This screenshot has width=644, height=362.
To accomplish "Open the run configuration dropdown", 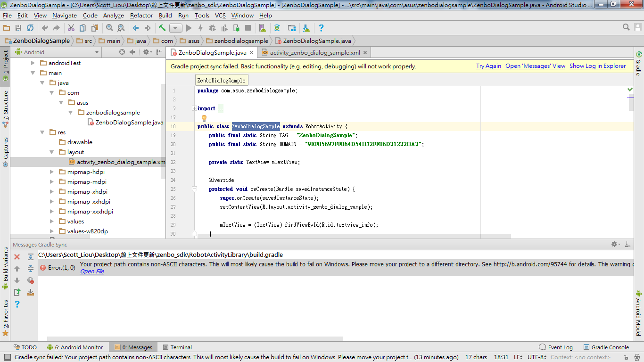I will pyautogui.click(x=176, y=28).
